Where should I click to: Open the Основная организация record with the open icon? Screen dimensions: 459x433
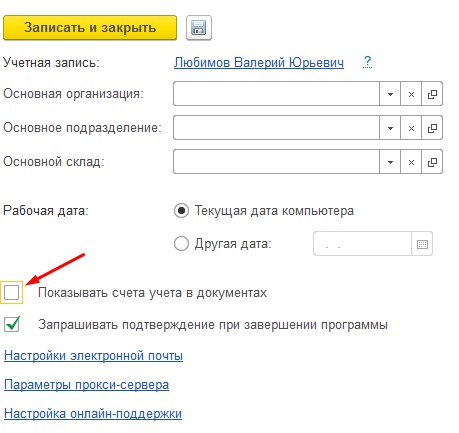432,94
